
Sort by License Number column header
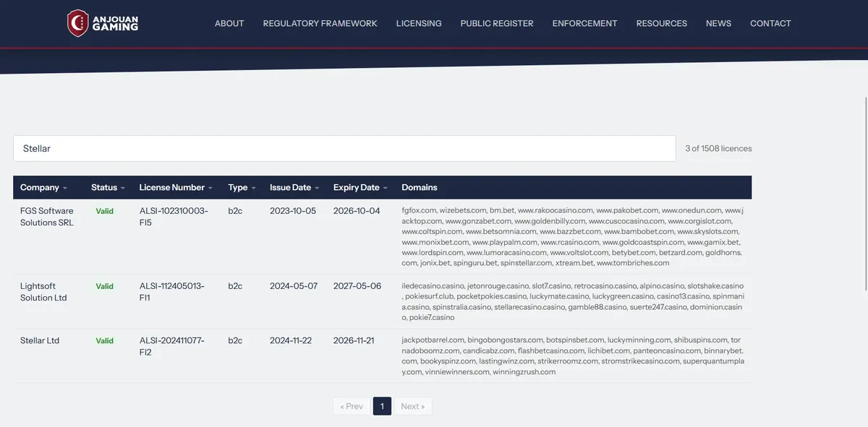pos(176,187)
